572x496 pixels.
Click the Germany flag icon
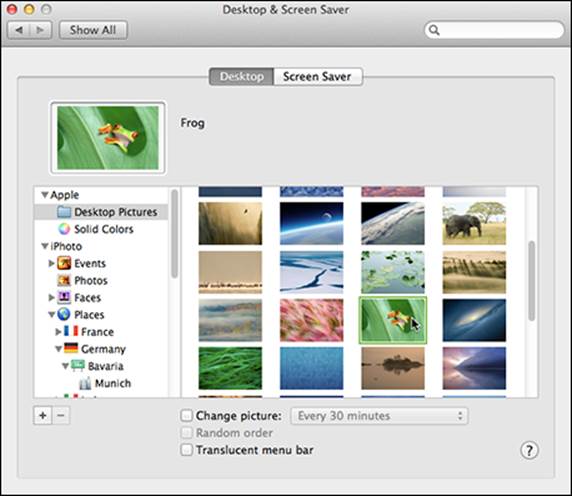pos(71,348)
